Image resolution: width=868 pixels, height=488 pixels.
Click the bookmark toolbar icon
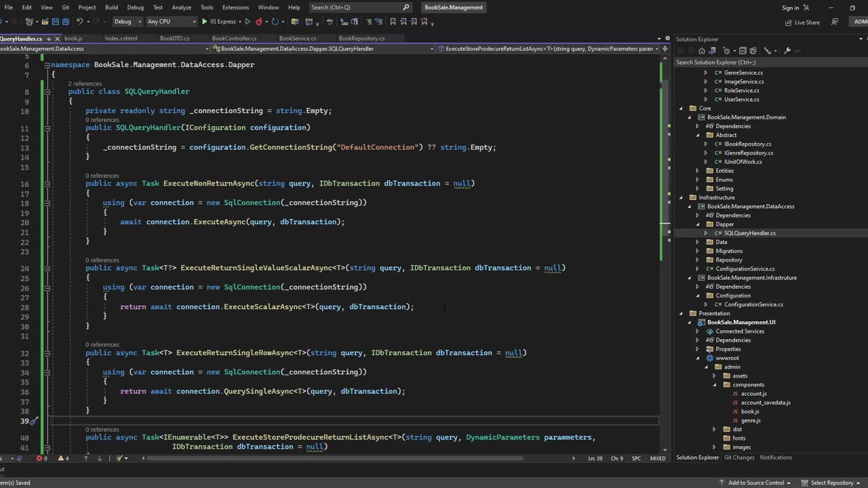pyautogui.click(x=393, y=22)
